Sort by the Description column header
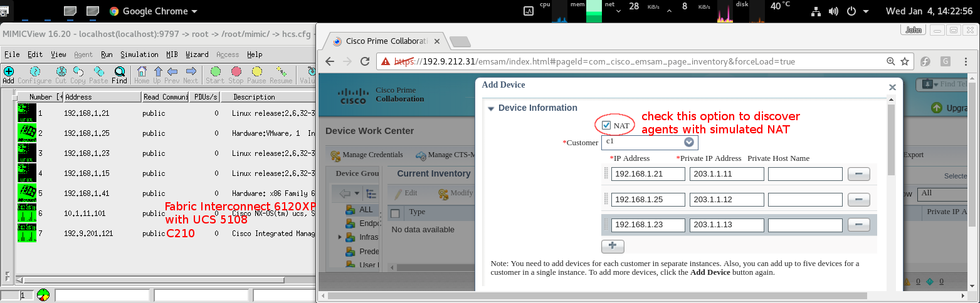The image size is (980, 303). [x=270, y=97]
